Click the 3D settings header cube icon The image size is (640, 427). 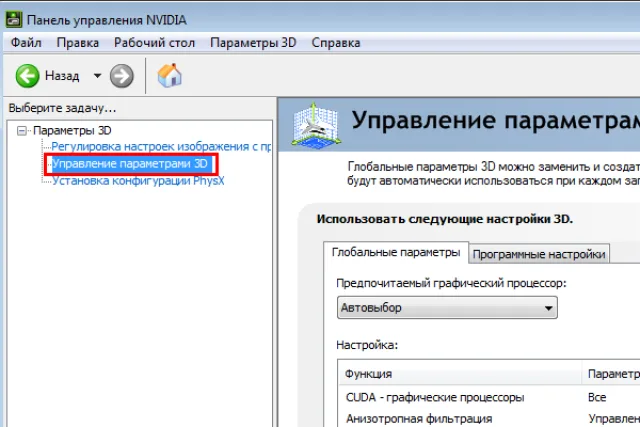316,125
